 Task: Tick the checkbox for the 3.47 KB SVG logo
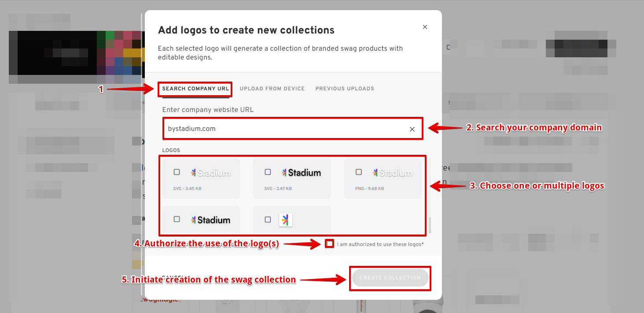(268, 172)
